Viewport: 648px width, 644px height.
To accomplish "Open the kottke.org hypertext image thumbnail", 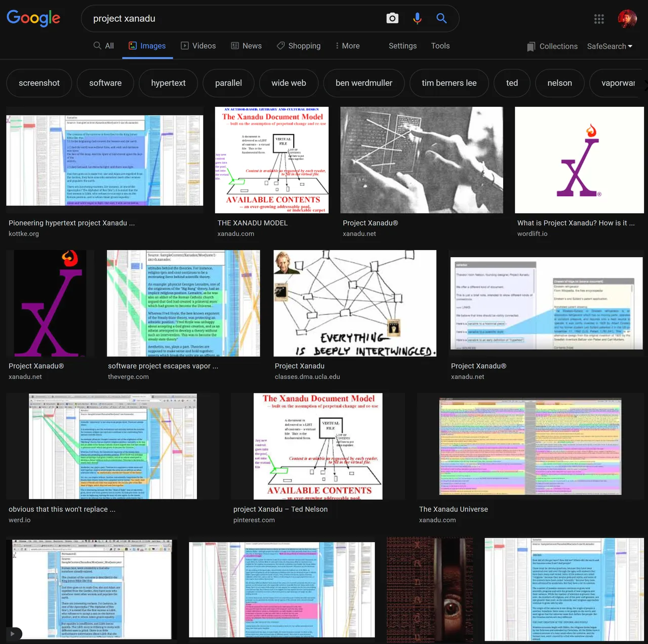I will pyautogui.click(x=105, y=160).
